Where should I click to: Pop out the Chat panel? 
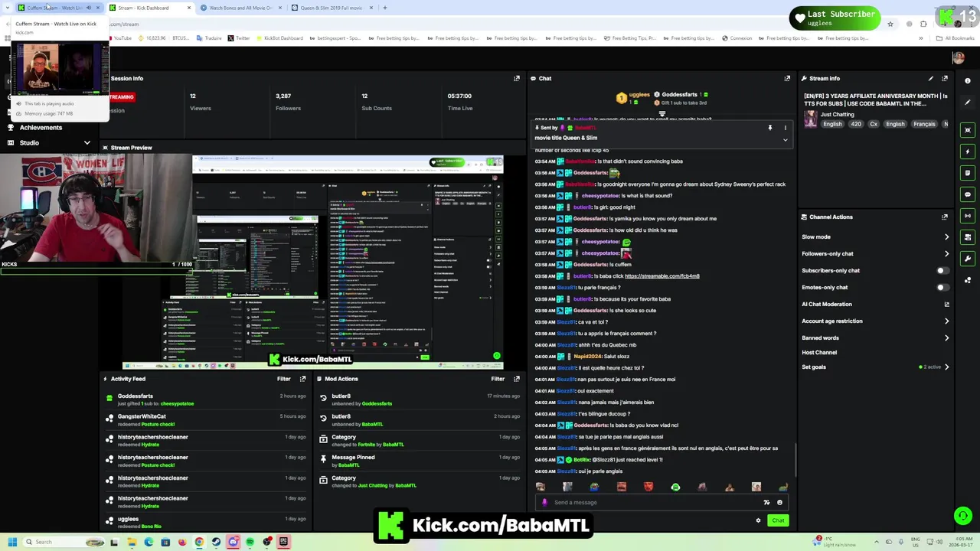pos(787,78)
